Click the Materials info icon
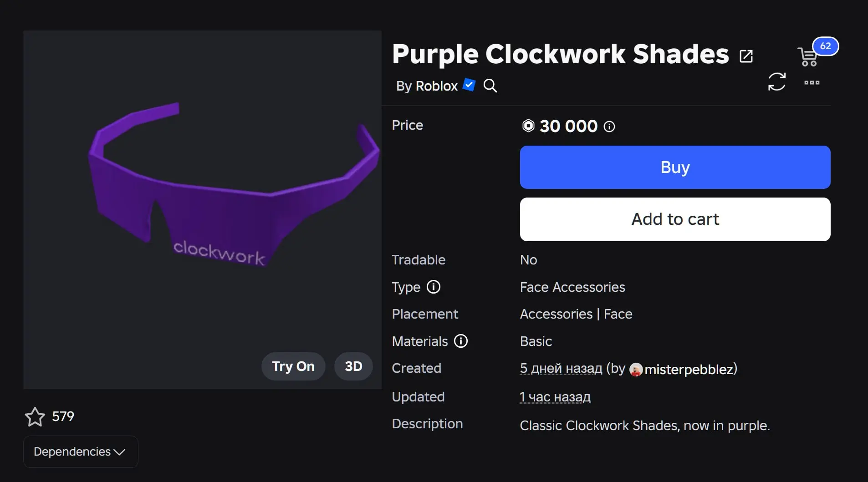The height and width of the screenshot is (482, 868). [461, 341]
